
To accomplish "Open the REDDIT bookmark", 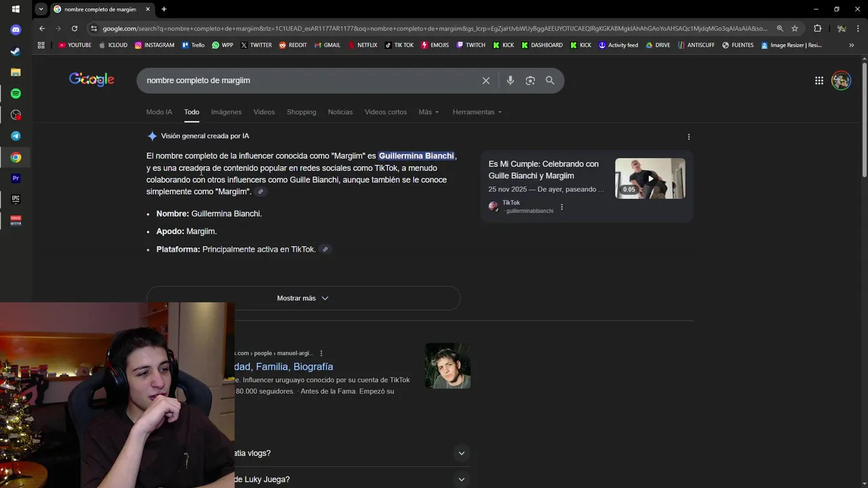I will (293, 45).
